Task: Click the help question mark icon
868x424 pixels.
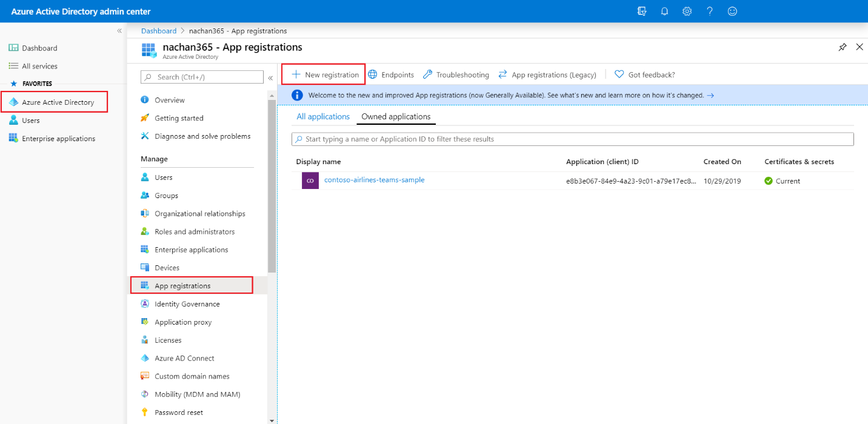Action: [710, 12]
